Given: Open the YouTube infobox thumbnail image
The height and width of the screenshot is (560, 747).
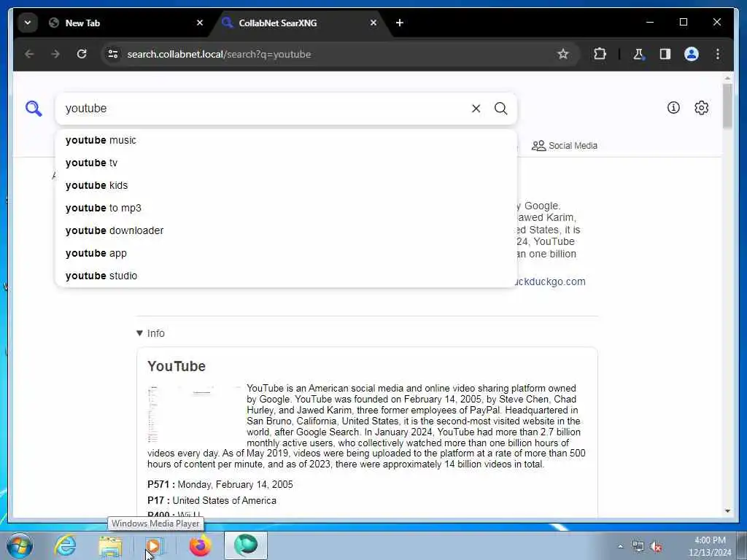Looking at the screenshot, I should 194,414.
